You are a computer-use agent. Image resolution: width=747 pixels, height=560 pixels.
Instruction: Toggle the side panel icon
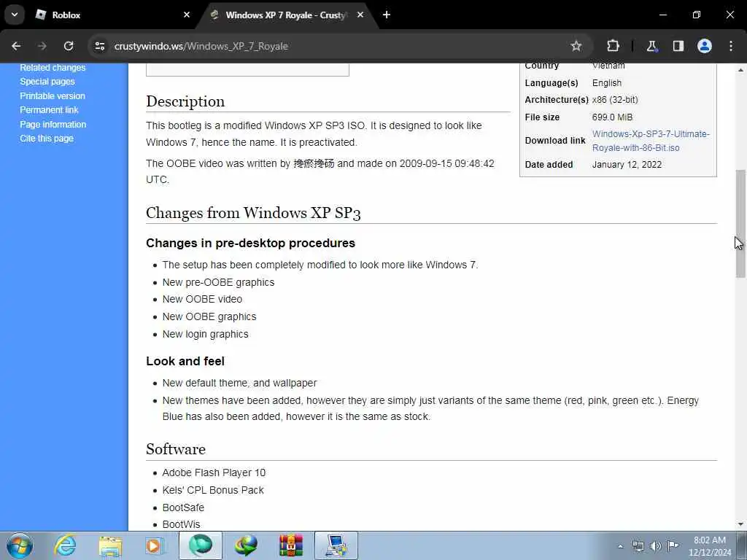[678, 46]
